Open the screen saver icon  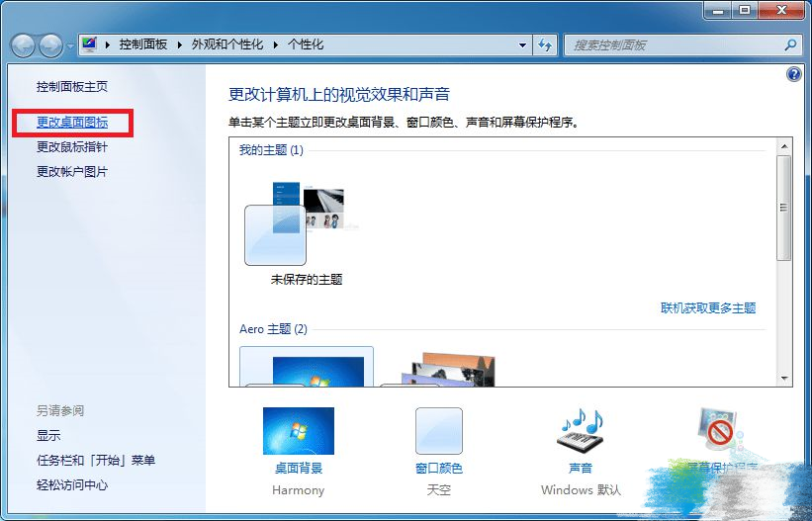click(x=717, y=431)
